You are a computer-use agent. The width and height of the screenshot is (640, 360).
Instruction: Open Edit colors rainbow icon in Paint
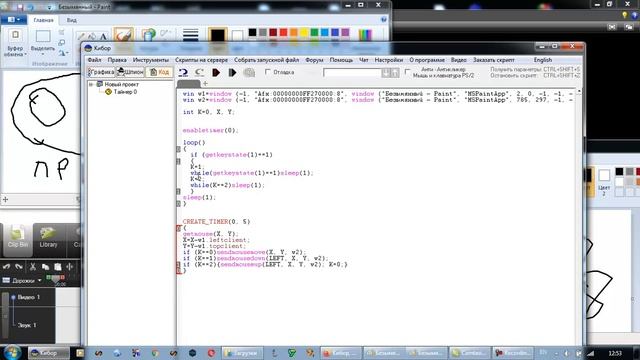365,34
